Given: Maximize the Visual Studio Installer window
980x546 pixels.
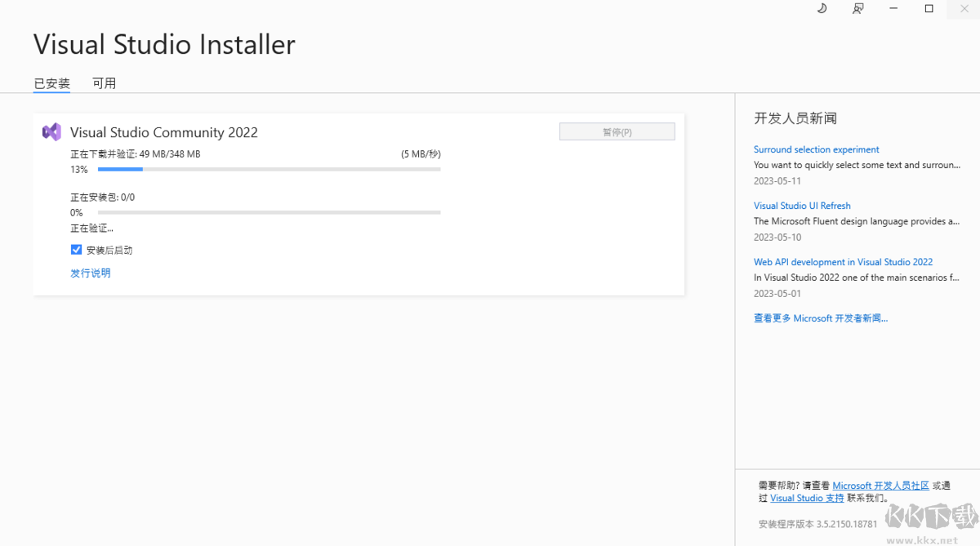Looking at the screenshot, I should click(929, 8).
